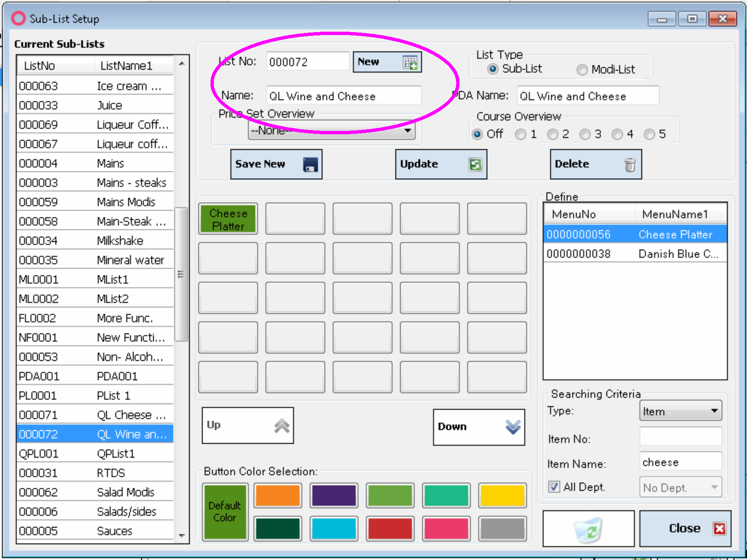This screenshot has width=747, height=560.
Task: Click the MenuName1 column header
Action: point(681,214)
